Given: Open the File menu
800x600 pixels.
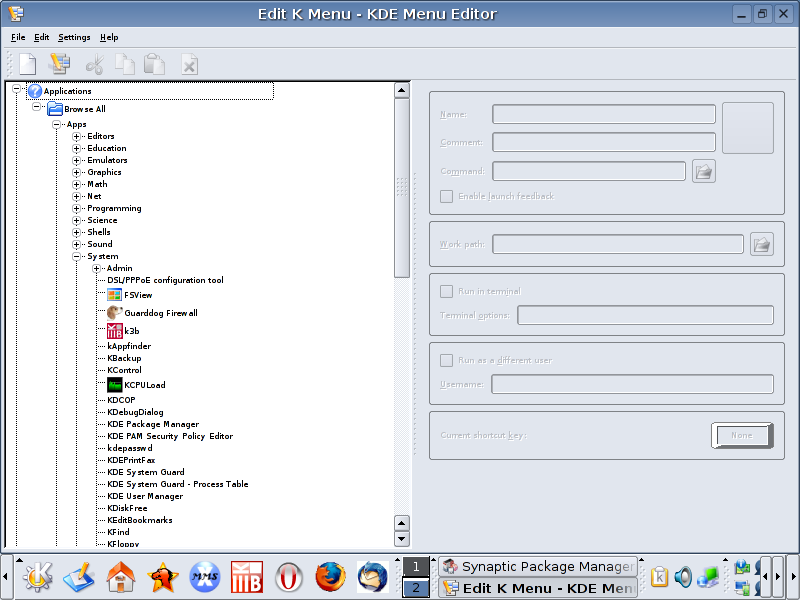Looking at the screenshot, I should point(18,37).
